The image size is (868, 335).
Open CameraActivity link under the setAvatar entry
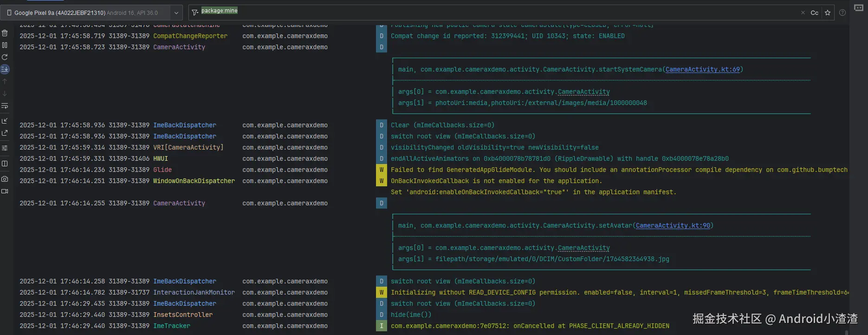[583, 248]
